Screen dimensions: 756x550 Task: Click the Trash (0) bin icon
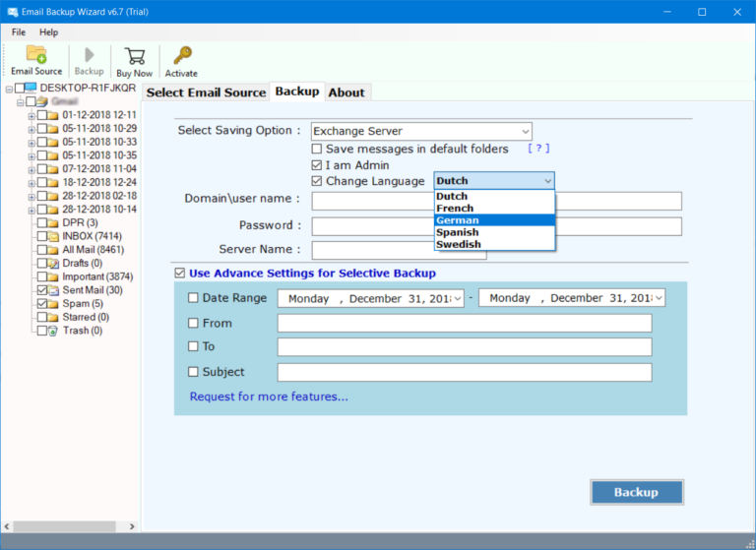(x=53, y=331)
